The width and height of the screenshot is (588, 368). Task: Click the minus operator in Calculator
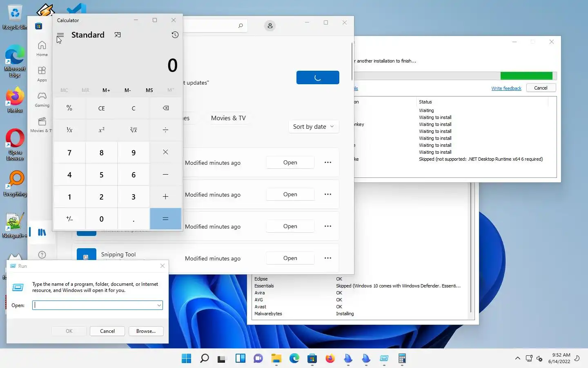click(165, 175)
